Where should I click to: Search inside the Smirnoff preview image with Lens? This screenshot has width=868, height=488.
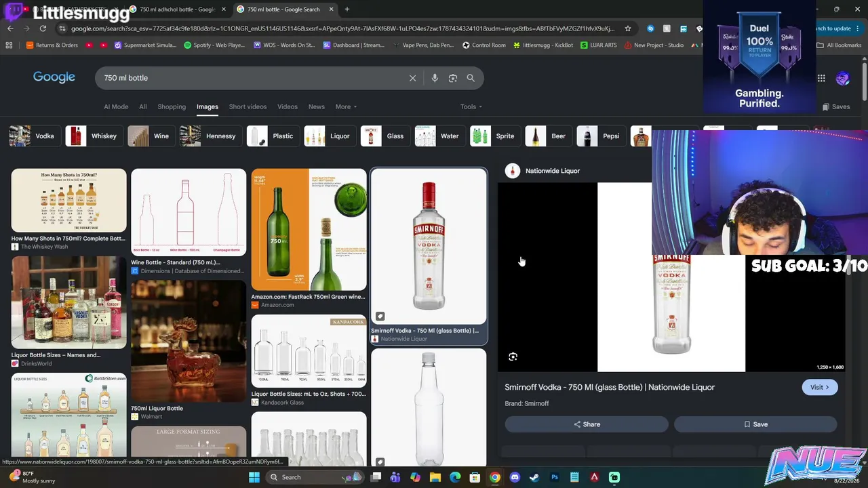(x=513, y=357)
